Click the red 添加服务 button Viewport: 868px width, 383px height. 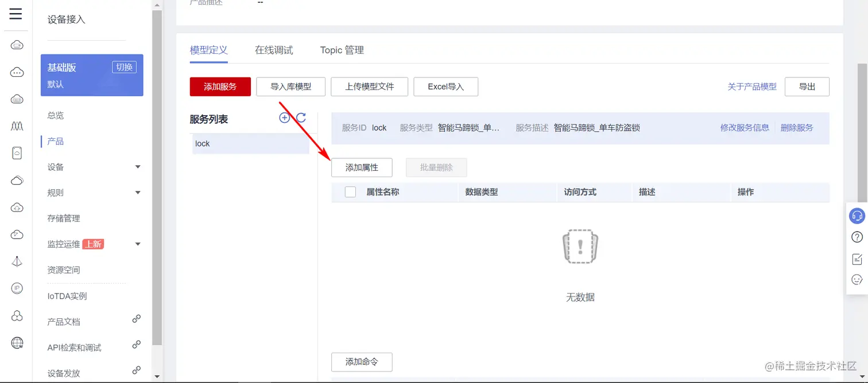[220, 87]
